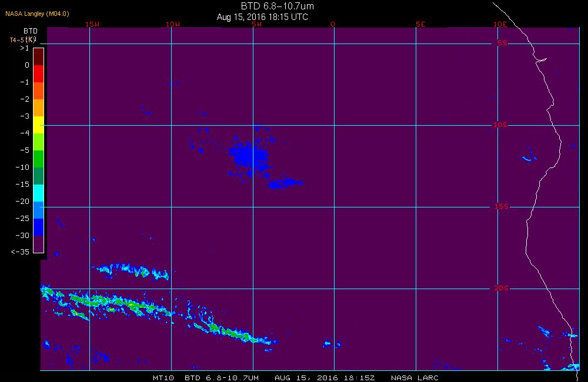Click the 20S latitude label
Image resolution: width=588 pixels, height=382 pixels.
[x=502, y=289]
